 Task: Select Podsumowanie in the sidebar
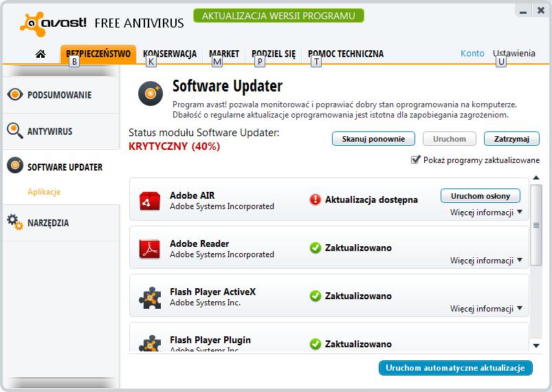tap(61, 95)
